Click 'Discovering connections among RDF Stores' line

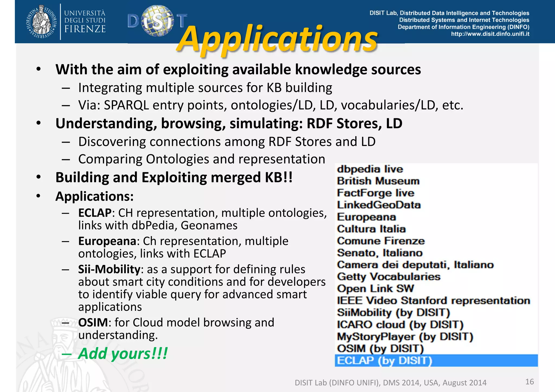[x=227, y=142]
